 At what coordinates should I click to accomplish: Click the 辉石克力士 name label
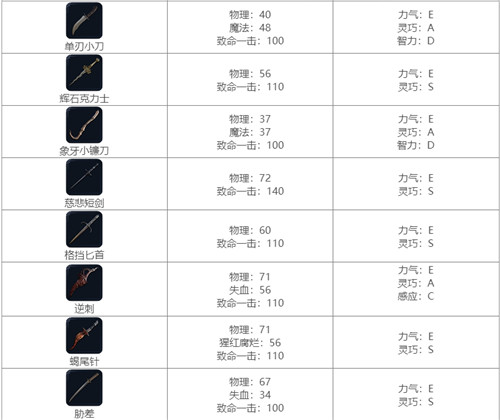[x=84, y=99]
